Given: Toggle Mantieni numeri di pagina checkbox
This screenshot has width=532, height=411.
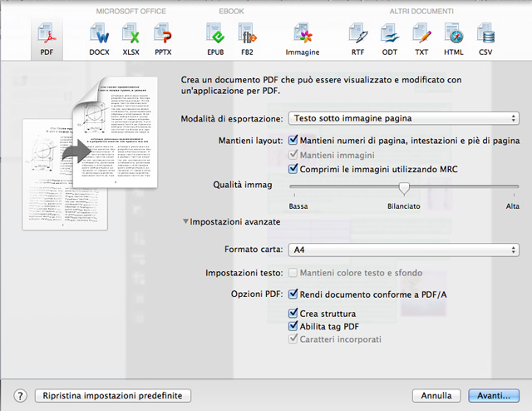Looking at the screenshot, I should pyautogui.click(x=293, y=140).
